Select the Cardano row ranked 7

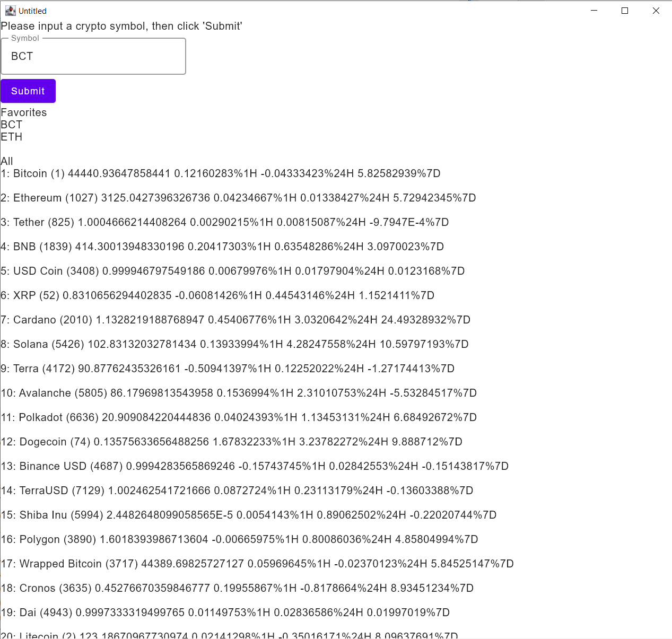coord(235,320)
